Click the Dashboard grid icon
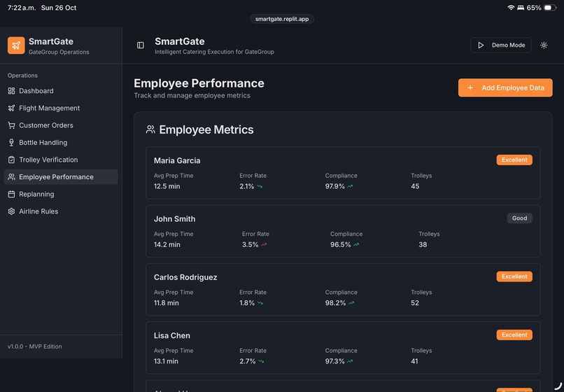This screenshot has height=392, width=564. pos(11,91)
